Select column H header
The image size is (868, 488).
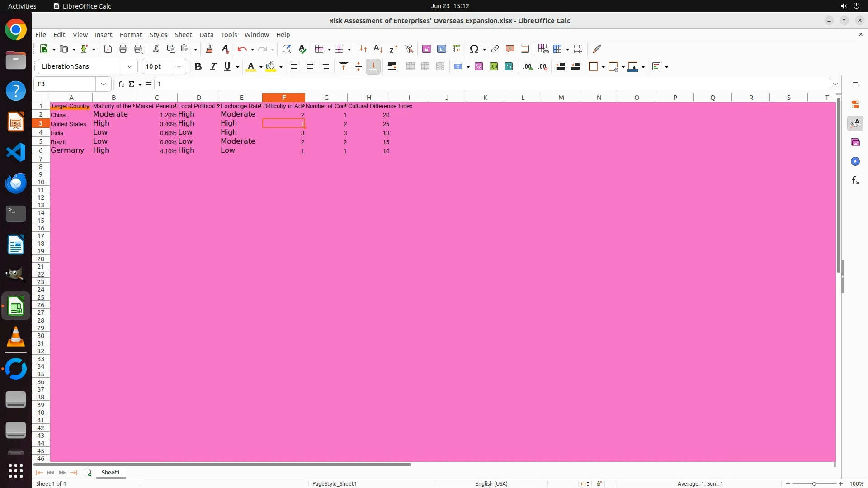point(368,98)
